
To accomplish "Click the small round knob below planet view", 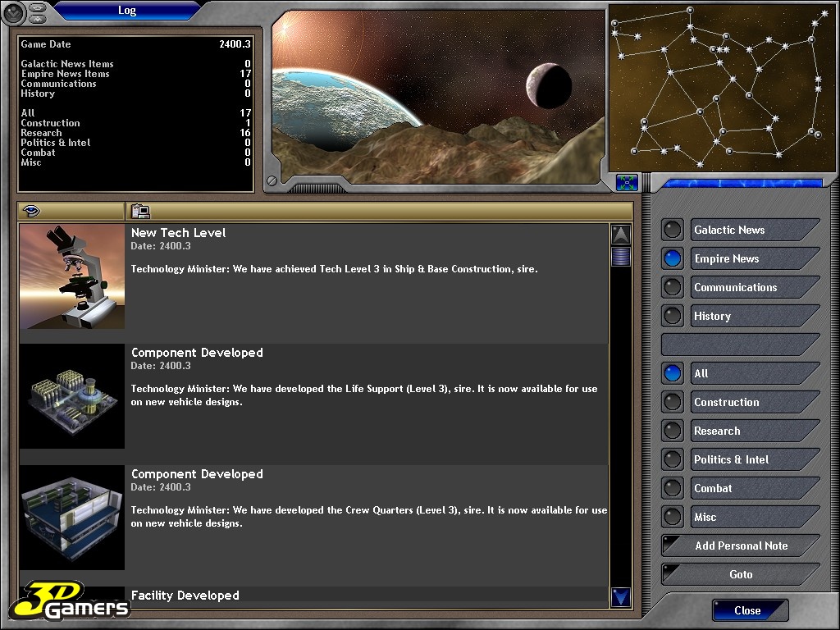I will tap(272, 181).
